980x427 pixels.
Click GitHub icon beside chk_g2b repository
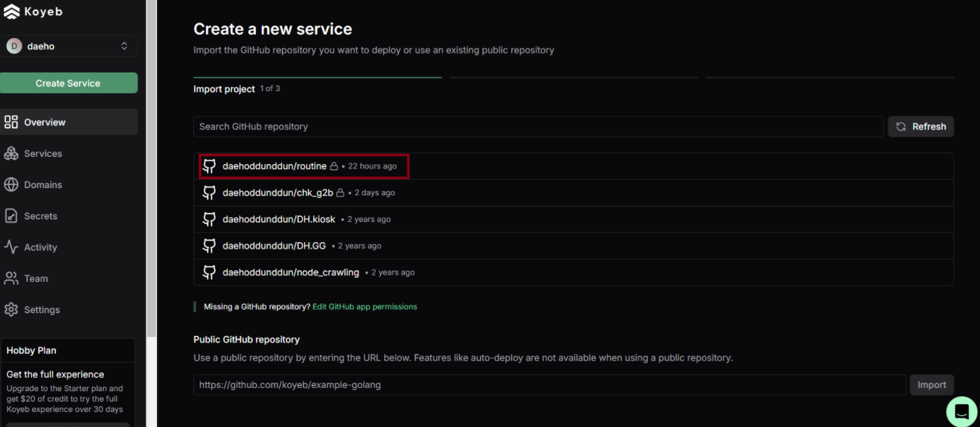(209, 193)
